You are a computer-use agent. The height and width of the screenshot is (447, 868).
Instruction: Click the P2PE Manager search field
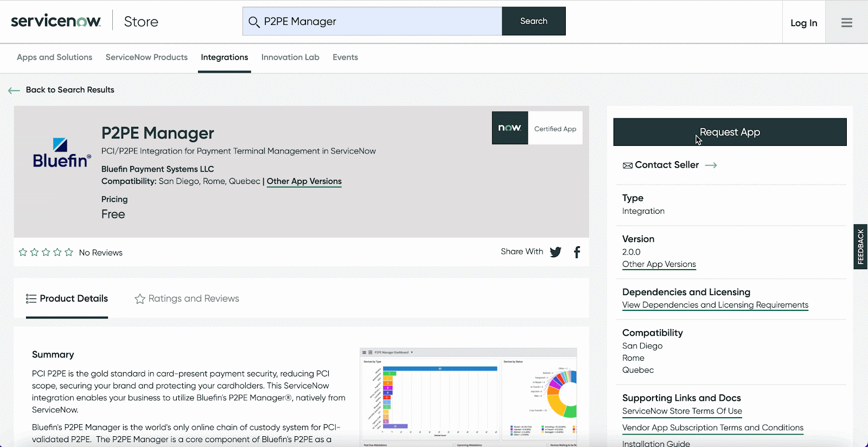[372, 21]
